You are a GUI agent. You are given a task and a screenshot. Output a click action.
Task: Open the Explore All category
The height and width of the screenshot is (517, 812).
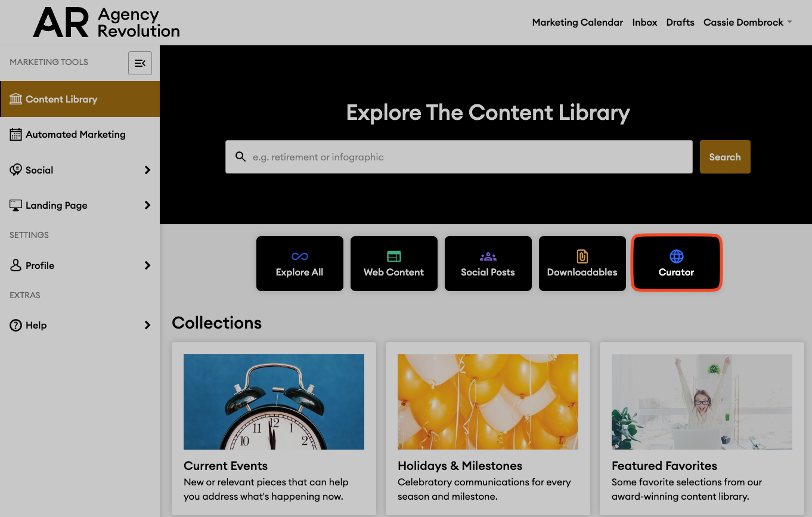[300, 264]
